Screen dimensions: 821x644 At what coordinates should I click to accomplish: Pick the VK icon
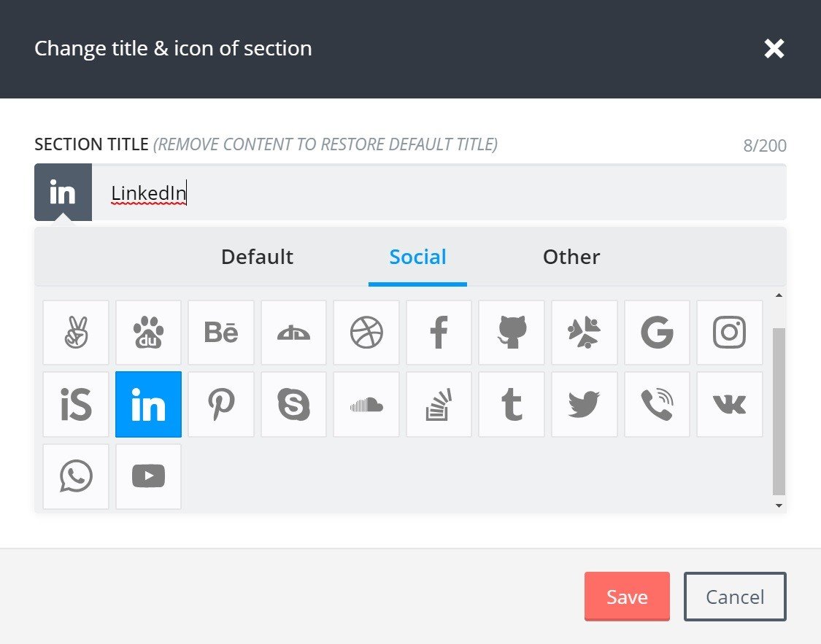[x=730, y=404]
